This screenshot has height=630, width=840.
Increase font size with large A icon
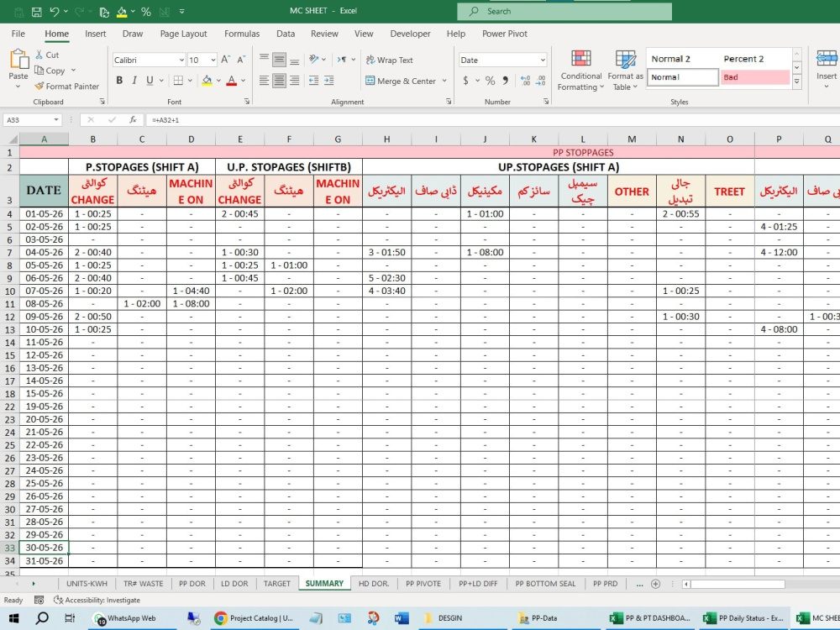click(225, 60)
